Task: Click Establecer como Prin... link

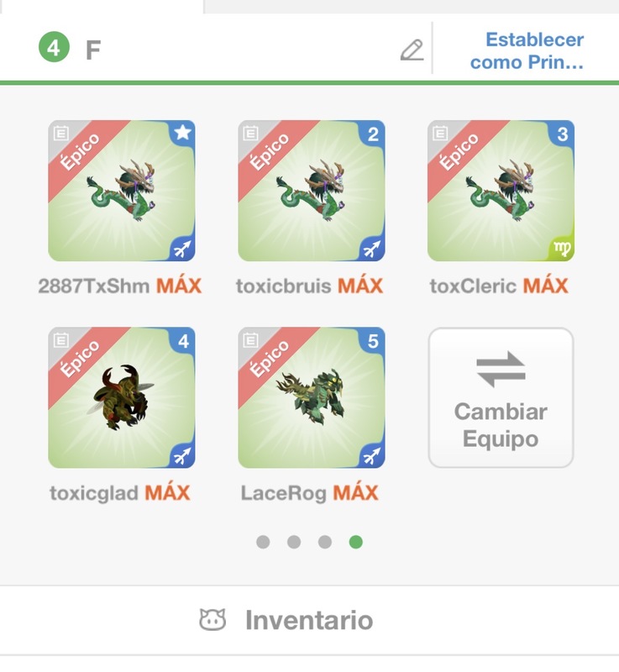Action: (527, 51)
